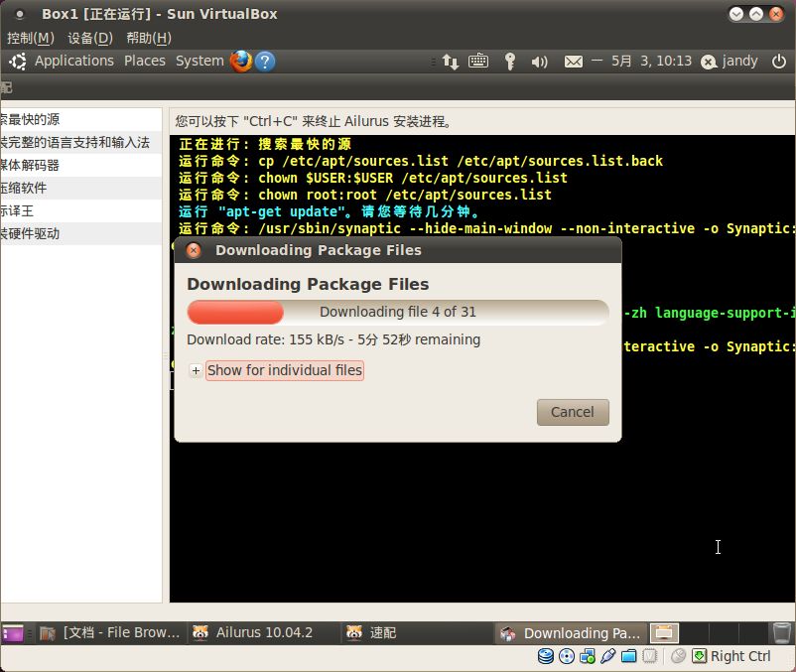Click the date and time 10:13
Screen dimensions: 796x672
[651, 61]
